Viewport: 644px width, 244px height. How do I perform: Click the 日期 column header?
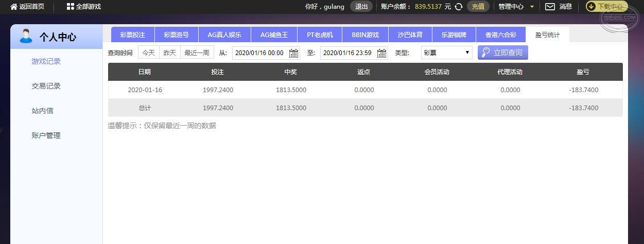[x=145, y=72]
